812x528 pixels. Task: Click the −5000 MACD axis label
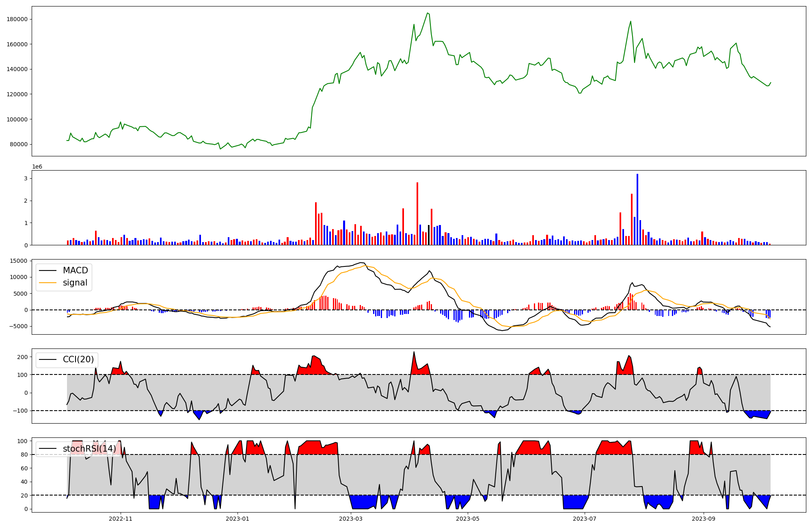tap(19, 326)
